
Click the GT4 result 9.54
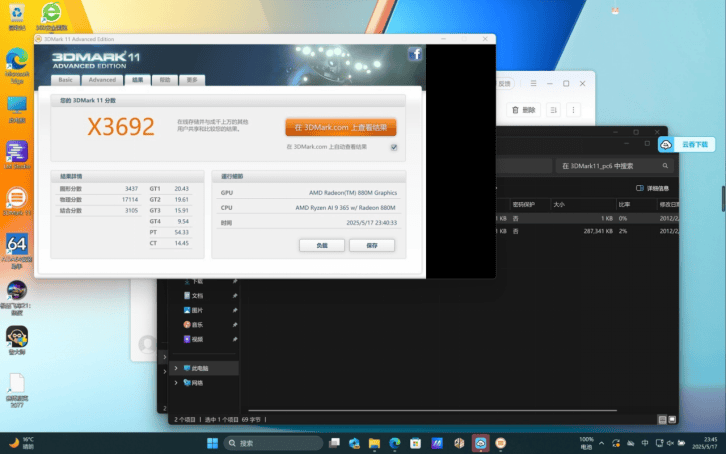[x=183, y=221]
